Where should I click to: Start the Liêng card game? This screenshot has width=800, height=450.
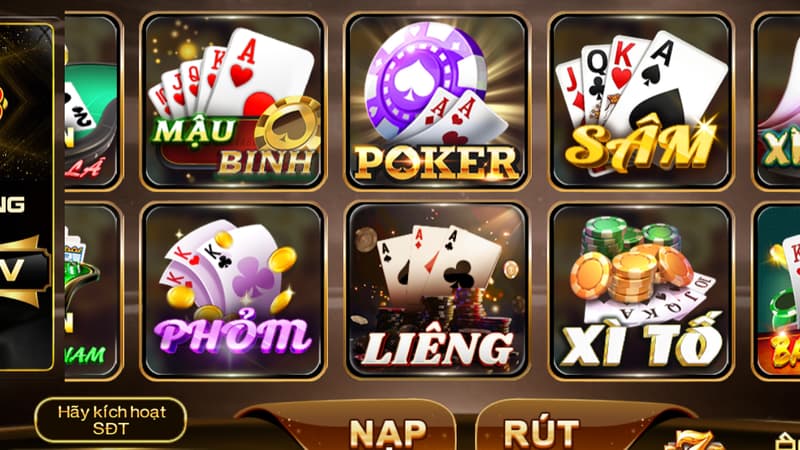(437, 291)
